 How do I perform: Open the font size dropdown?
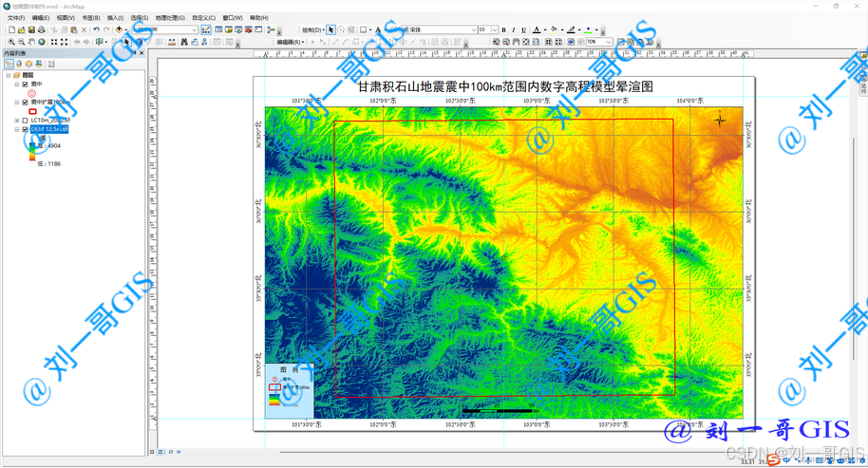click(x=495, y=29)
